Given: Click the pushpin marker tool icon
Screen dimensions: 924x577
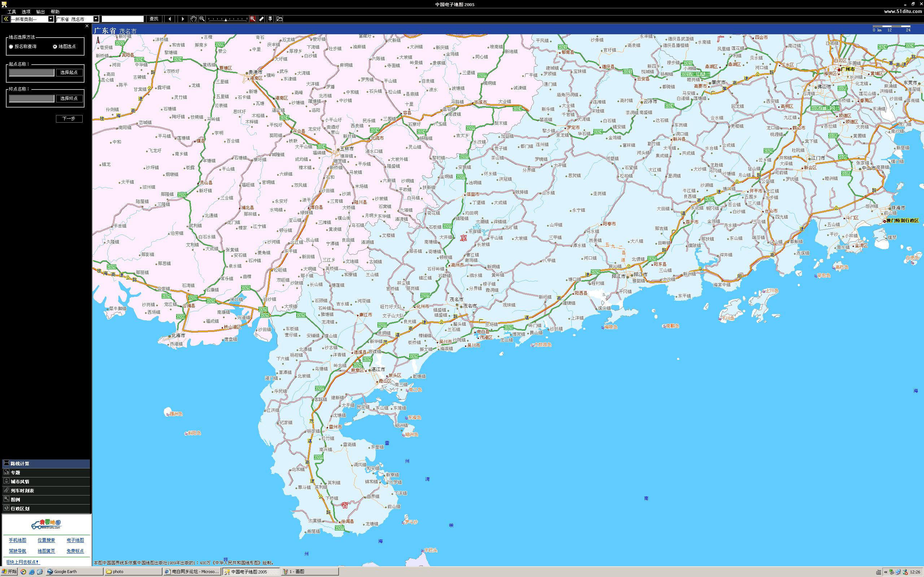Looking at the screenshot, I should (270, 19).
